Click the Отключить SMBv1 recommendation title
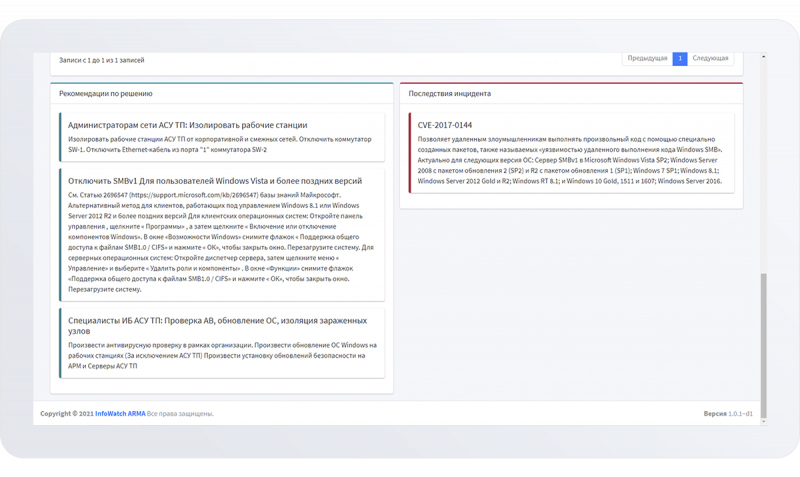 coord(215,181)
